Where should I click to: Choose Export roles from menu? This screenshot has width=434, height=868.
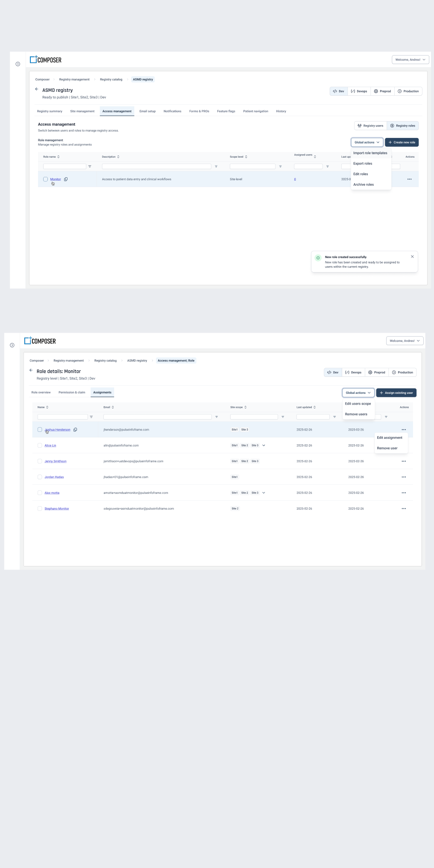click(370, 164)
